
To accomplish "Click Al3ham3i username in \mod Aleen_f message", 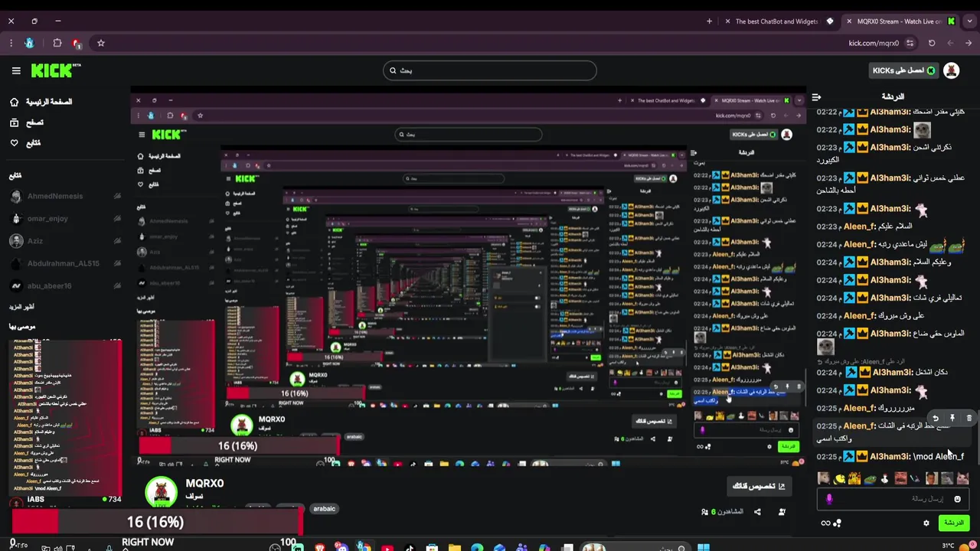I will point(890,457).
